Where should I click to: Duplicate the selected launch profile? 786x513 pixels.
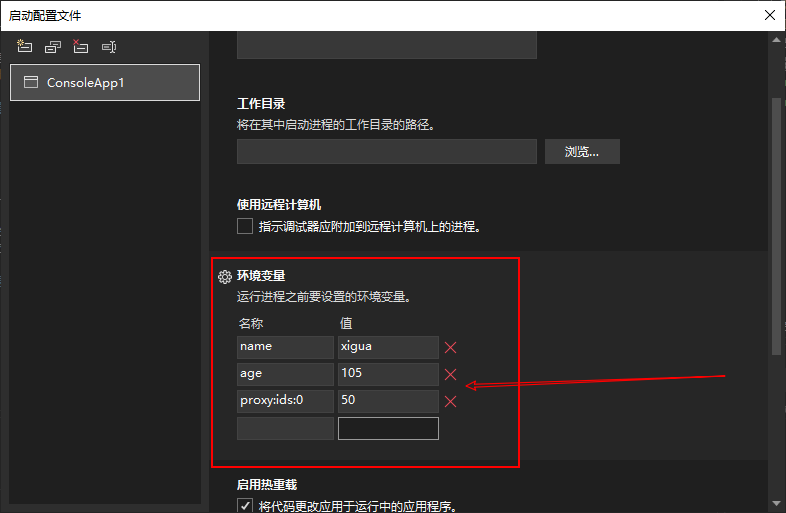[x=53, y=47]
